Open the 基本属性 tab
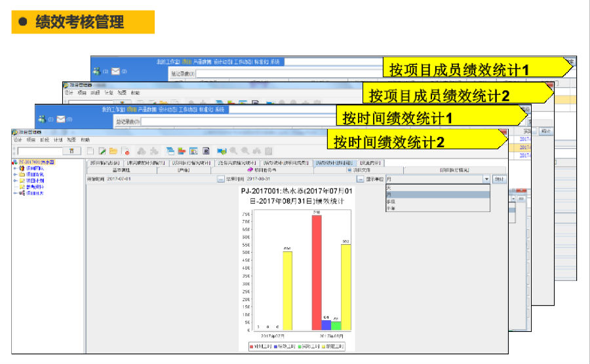This screenshot has height=364, width=590. tap(121, 170)
